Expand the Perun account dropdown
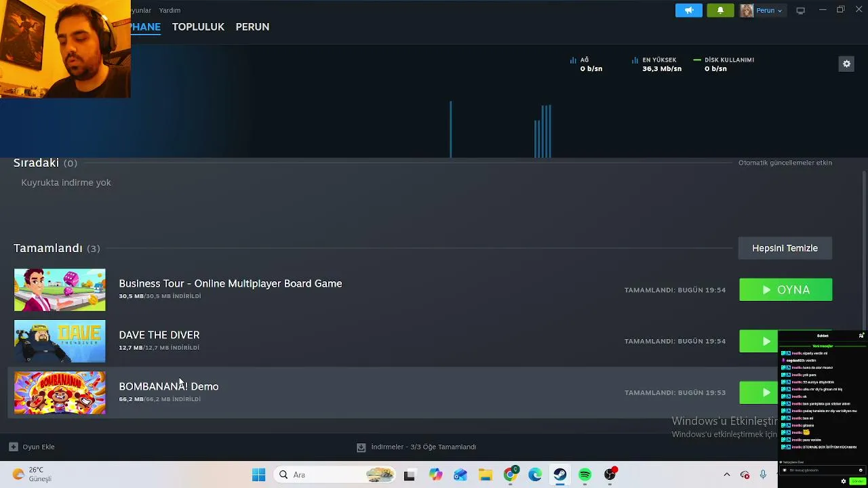 (769, 10)
